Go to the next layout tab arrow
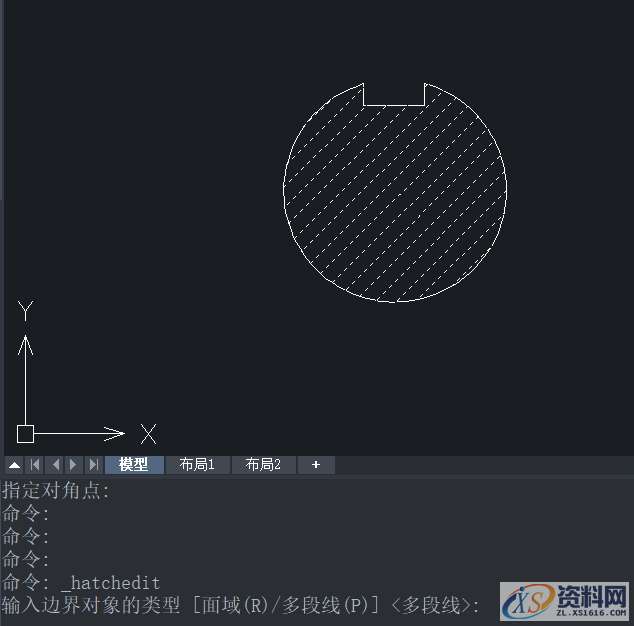The width and height of the screenshot is (634, 626). tap(74, 465)
